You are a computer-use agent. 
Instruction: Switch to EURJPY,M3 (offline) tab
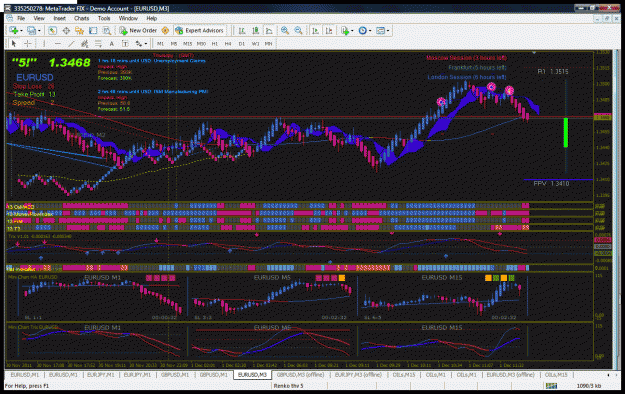point(358,375)
